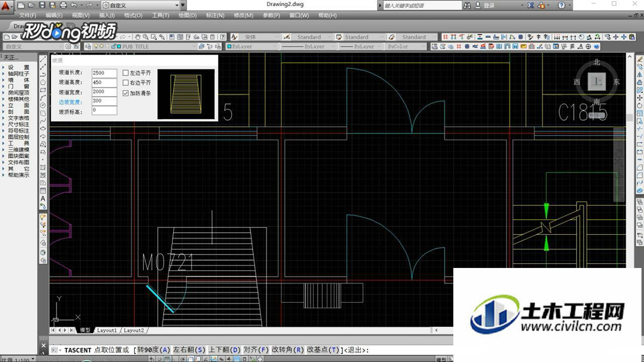644x362 pixels.
Task: Select the Multiline Text A tool
Action: tap(43, 199)
